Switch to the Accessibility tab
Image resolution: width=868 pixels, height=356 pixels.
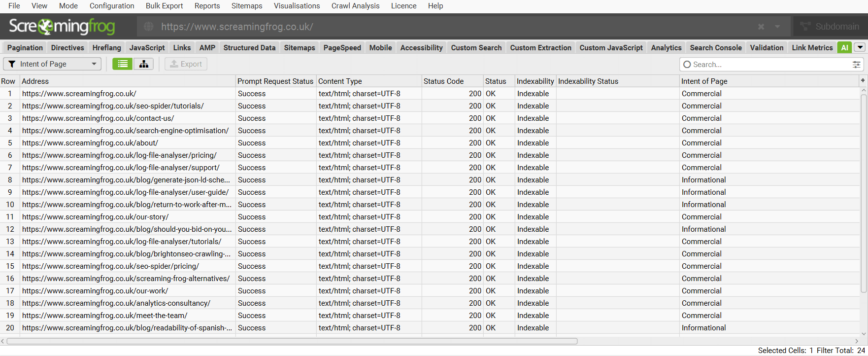421,48
